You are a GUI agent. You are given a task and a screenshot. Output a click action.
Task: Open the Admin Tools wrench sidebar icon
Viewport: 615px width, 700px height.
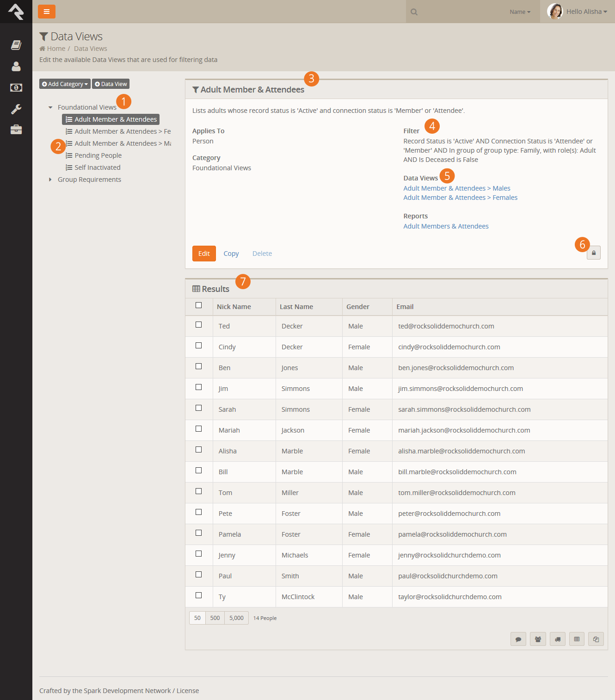click(16, 109)
